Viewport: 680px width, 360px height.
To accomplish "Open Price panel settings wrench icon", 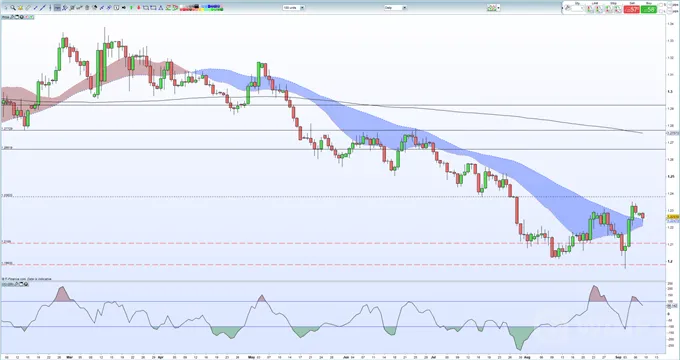I will [12, 17].
